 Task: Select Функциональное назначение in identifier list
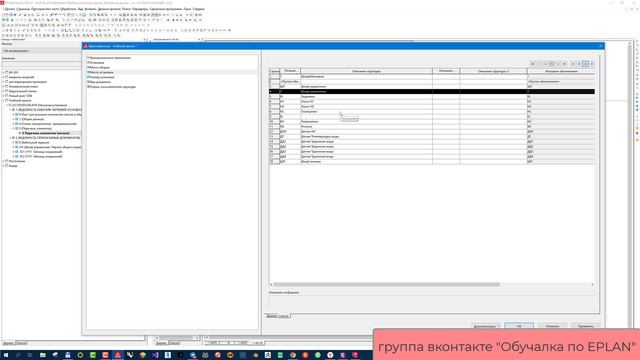point(110,58)
